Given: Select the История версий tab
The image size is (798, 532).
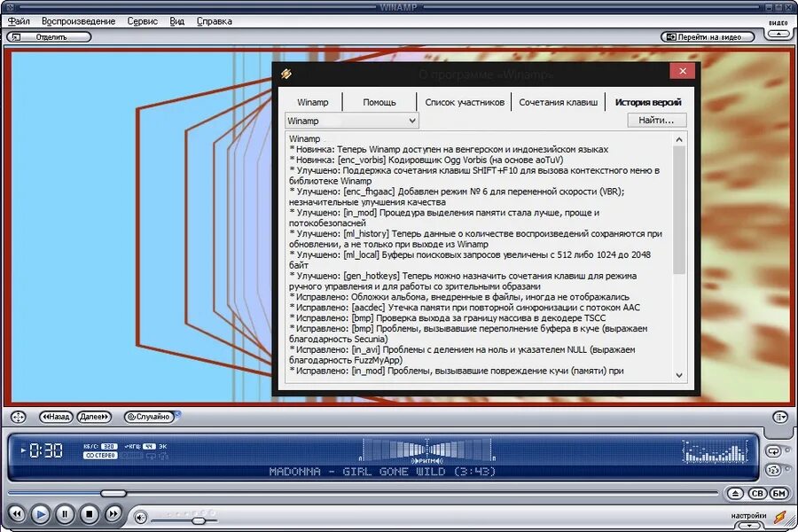Looking at the screenshot, I should pyautogui.click(x=647, y=102).
